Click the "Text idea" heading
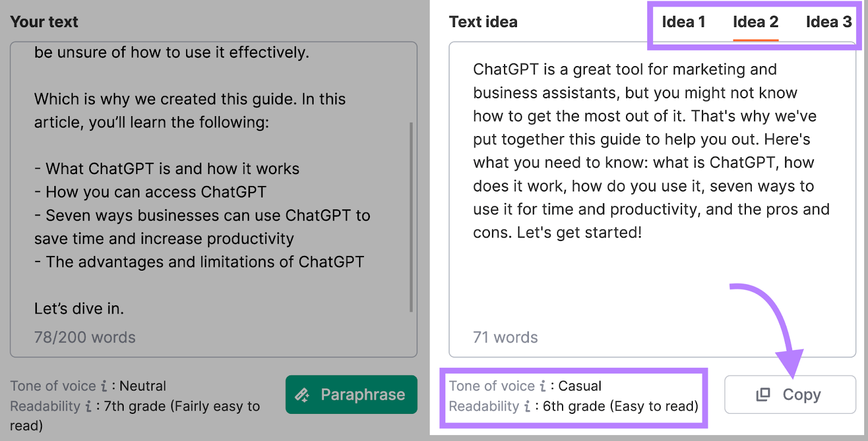 point(483,22)
